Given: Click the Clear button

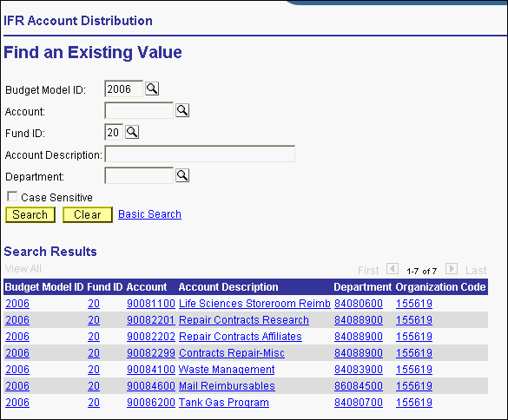Looking at the screenshot, I should coord(88,214).
